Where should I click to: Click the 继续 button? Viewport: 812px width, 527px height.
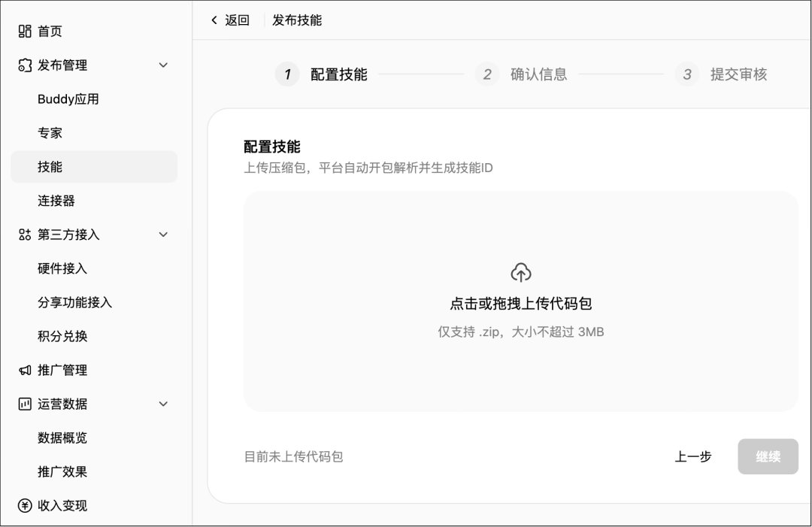tap(768, 456)
